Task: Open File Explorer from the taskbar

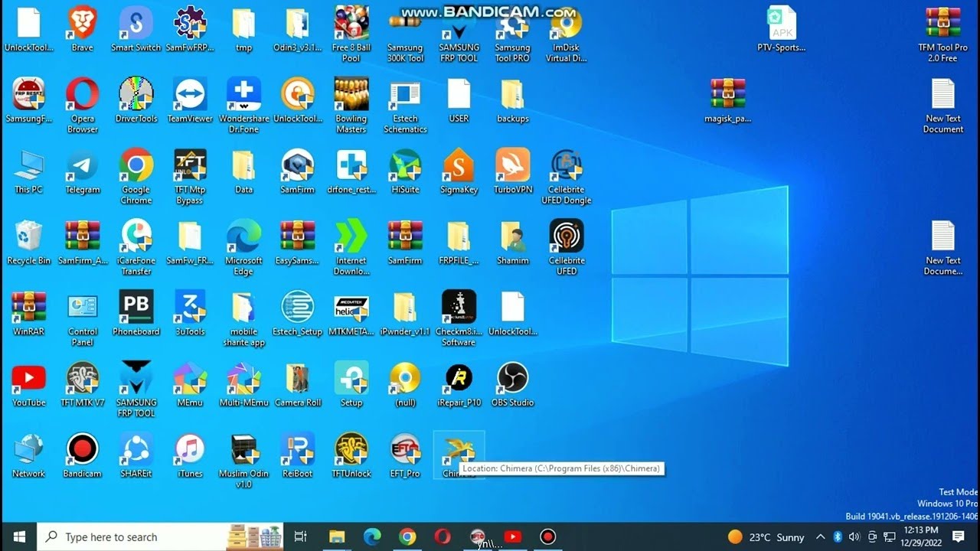Action: point(337,536)
